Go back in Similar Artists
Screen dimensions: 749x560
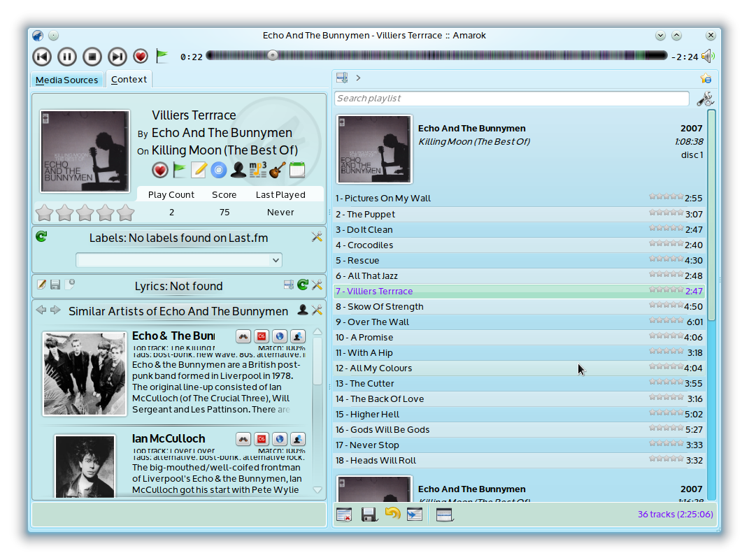pyautogui.click(x=41, y=310)
